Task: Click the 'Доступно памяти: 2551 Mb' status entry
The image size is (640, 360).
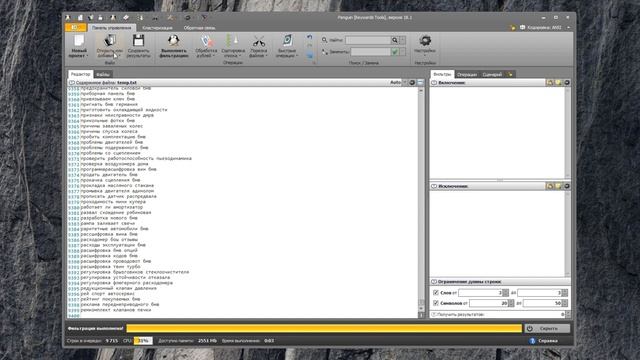Action: (x=187, y=340)
